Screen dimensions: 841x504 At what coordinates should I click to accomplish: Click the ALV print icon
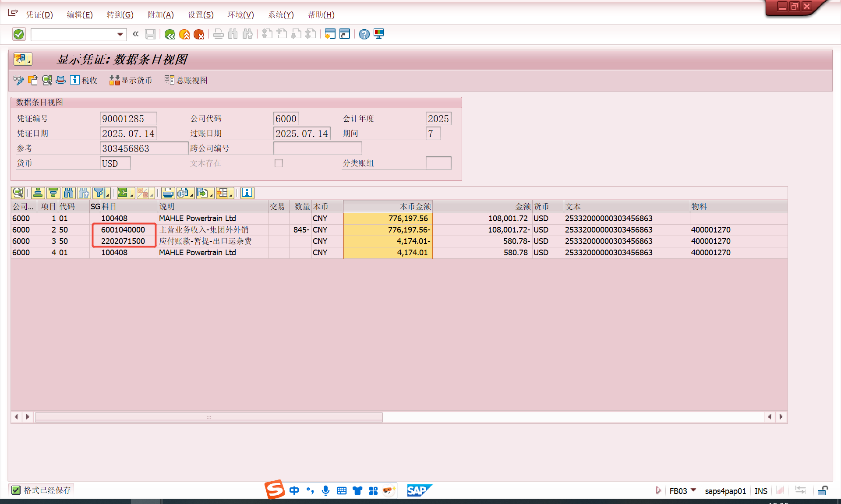pos(168,193)
